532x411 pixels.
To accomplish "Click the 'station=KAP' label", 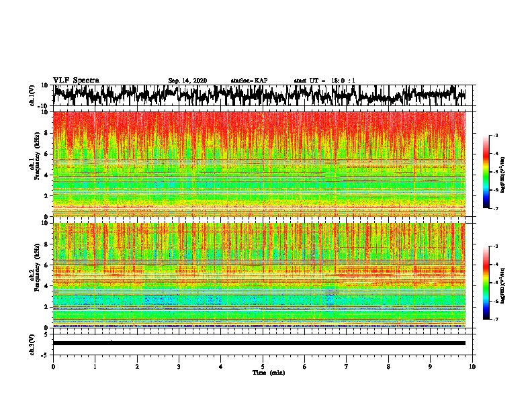I will 249,81.
